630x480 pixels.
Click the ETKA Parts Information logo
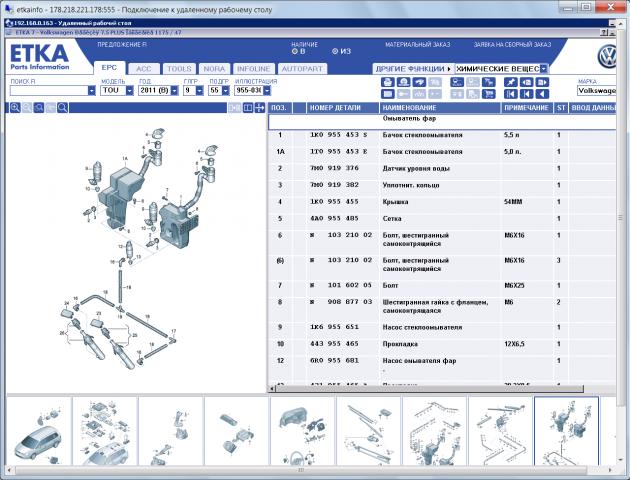tap(39, 57)
